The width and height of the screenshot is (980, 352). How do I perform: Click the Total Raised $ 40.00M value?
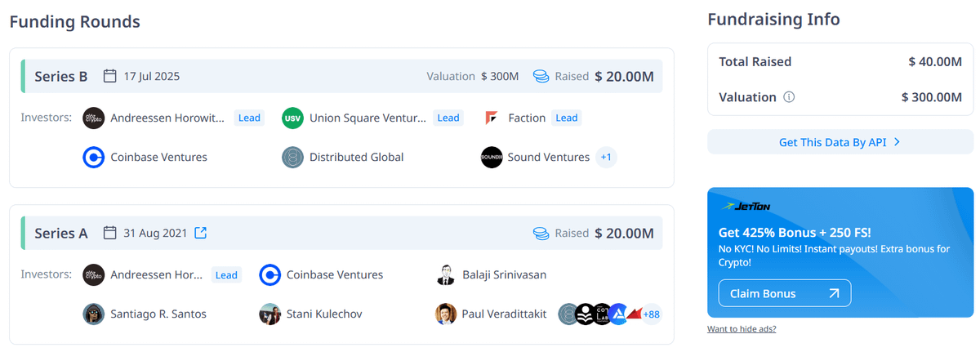pyautogui.click(x=935, y=61)
